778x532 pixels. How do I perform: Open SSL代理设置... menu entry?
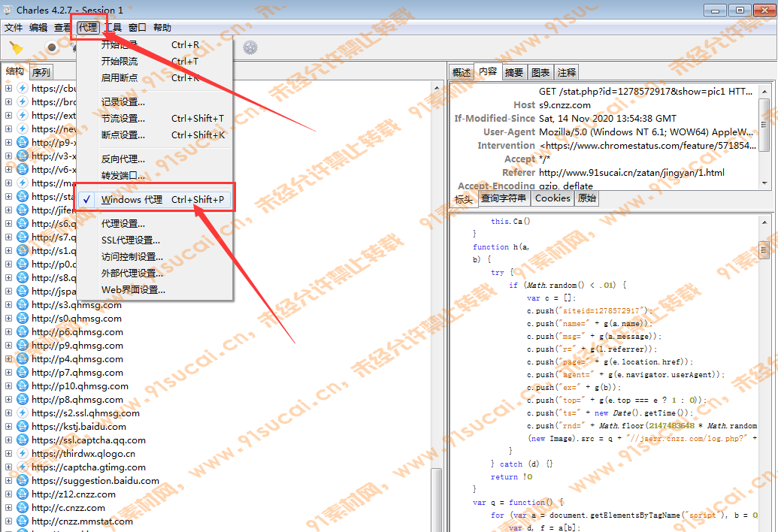coord(154,240)
